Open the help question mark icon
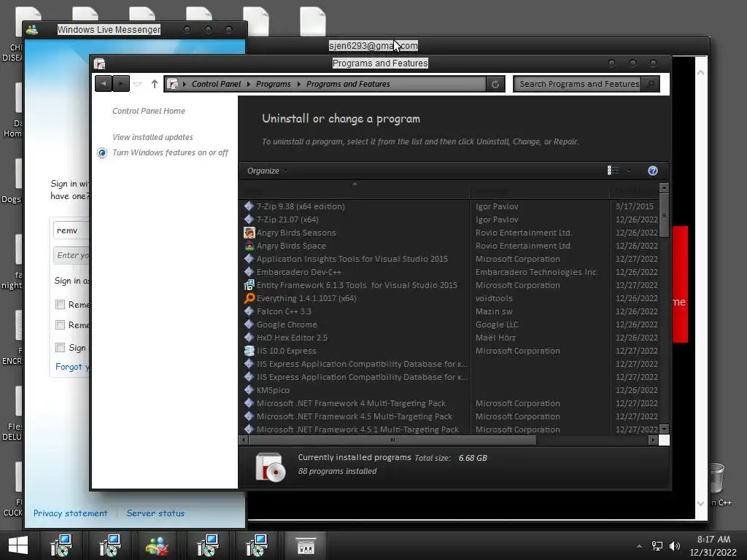 point(653,171)
